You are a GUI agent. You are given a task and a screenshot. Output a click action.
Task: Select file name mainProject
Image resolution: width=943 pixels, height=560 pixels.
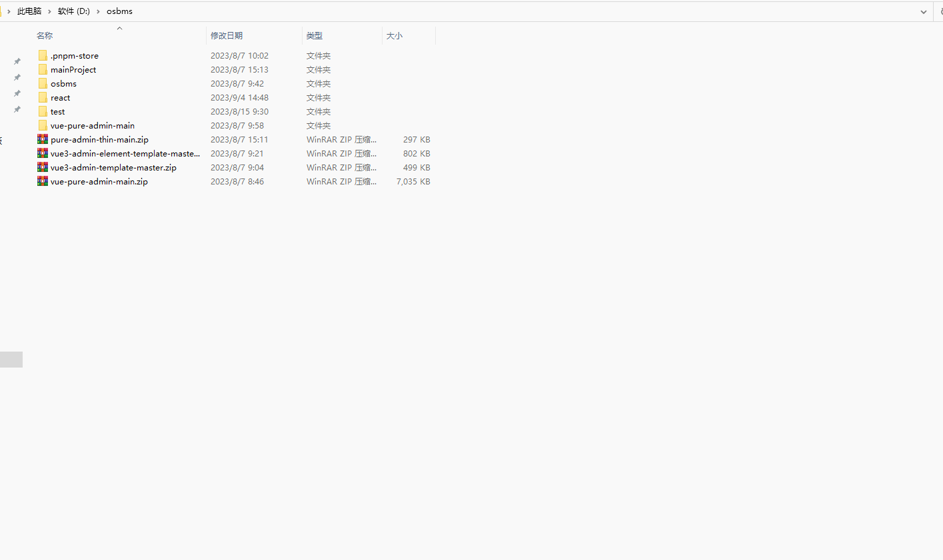point(73,70)
